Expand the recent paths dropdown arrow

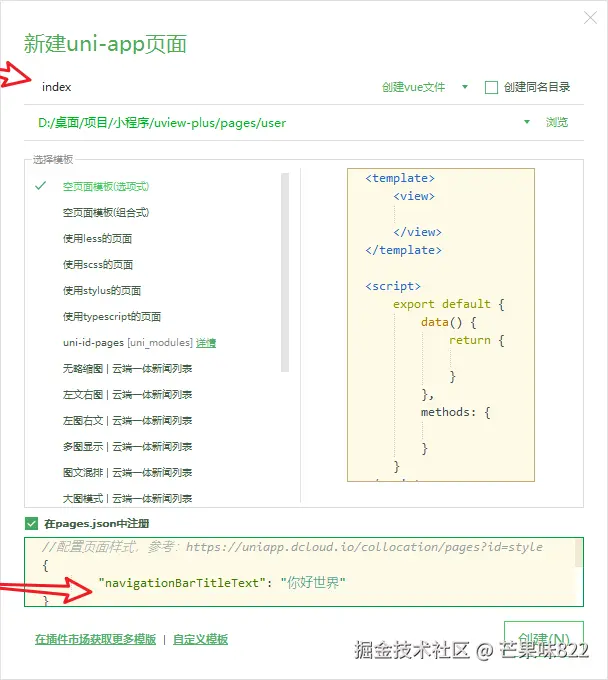pyautogui.click(x=527, y=122)
